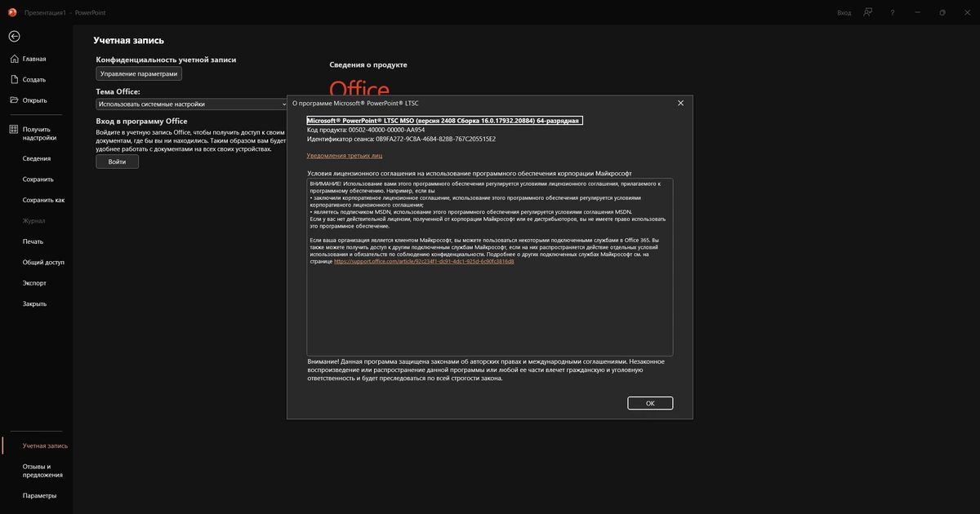
Task: Click the Код продукта text line
Action: tap(366, 130)
